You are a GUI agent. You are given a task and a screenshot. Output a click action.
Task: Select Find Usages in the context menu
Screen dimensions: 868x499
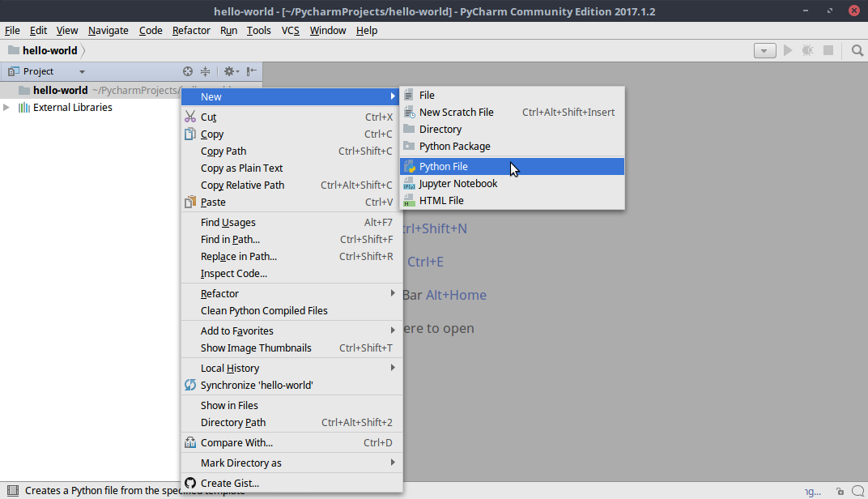(x=228, y=222)
